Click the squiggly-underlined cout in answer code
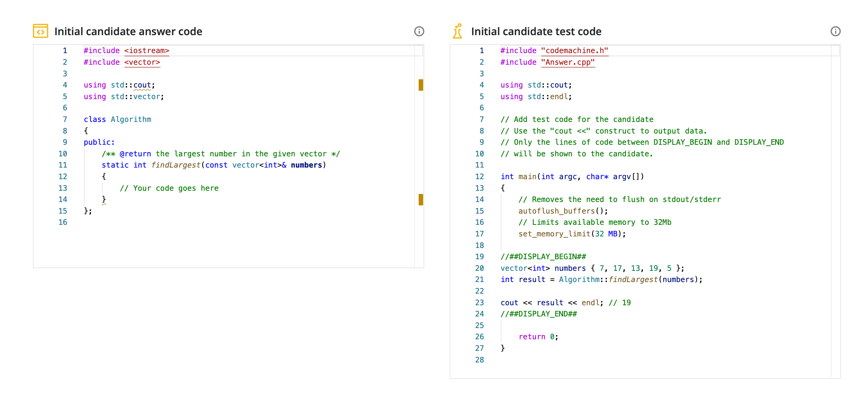The image size is (868, 398). [x=142, y=85]
